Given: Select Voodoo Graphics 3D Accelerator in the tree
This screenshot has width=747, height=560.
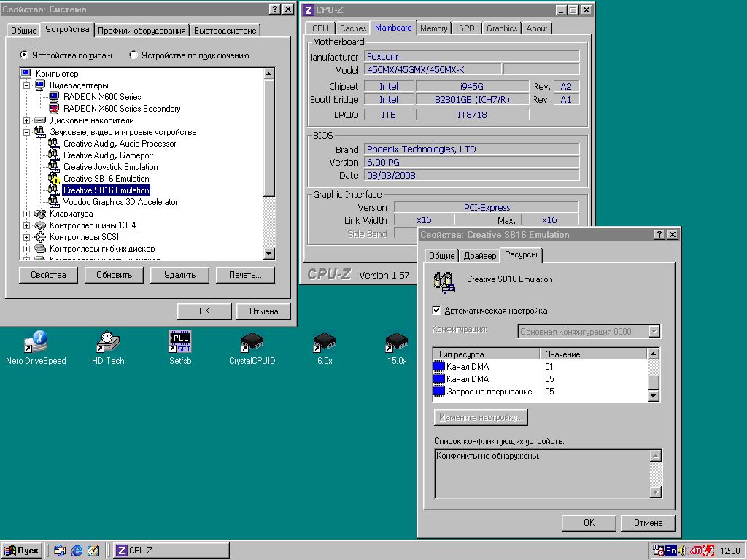Looking at the screenshot, I should click(120, 202).
